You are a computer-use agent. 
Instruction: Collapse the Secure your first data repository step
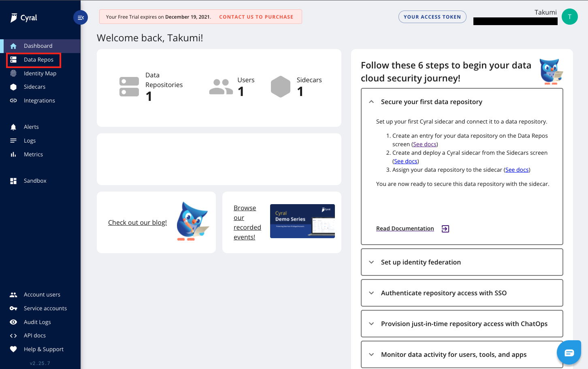[x=371, y=102]
